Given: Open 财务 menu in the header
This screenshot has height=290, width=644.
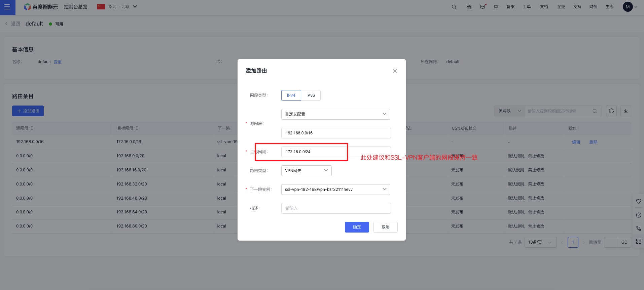Looking at the screenshot, I should (x=594, y=7).
